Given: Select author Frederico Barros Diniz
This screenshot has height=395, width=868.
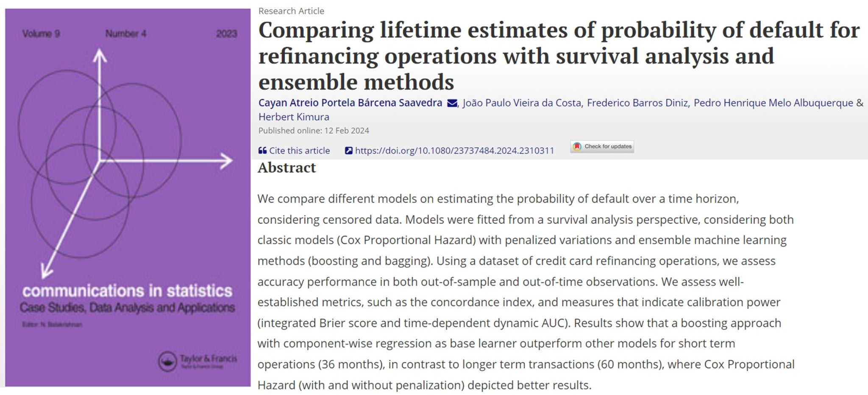Looking at the screenshot, I should pos(637,103).
